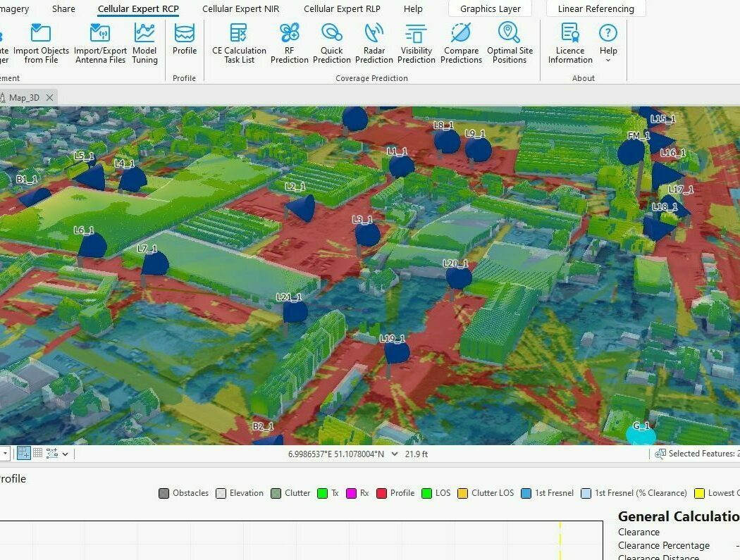Select antenna site FM_1 on map
The height and width of the screenshot is (560, 740).
(x=631, y=152)
